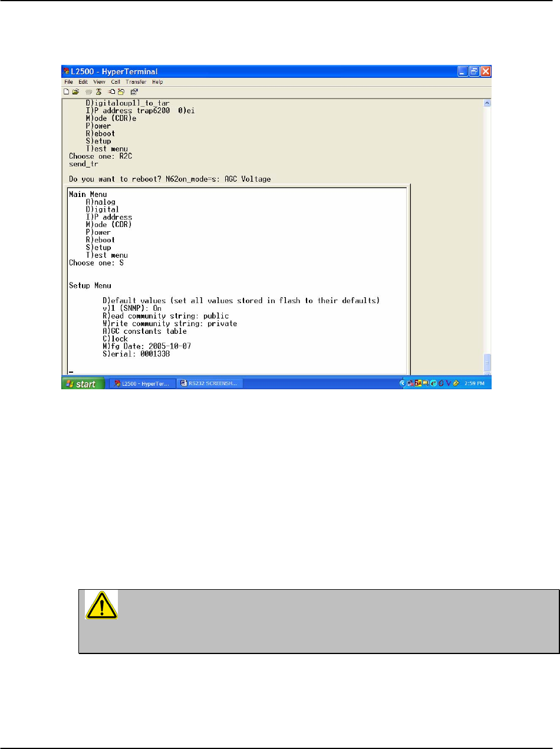Open the Edit menu
The image size is (560, 749).
pos(83,82)
